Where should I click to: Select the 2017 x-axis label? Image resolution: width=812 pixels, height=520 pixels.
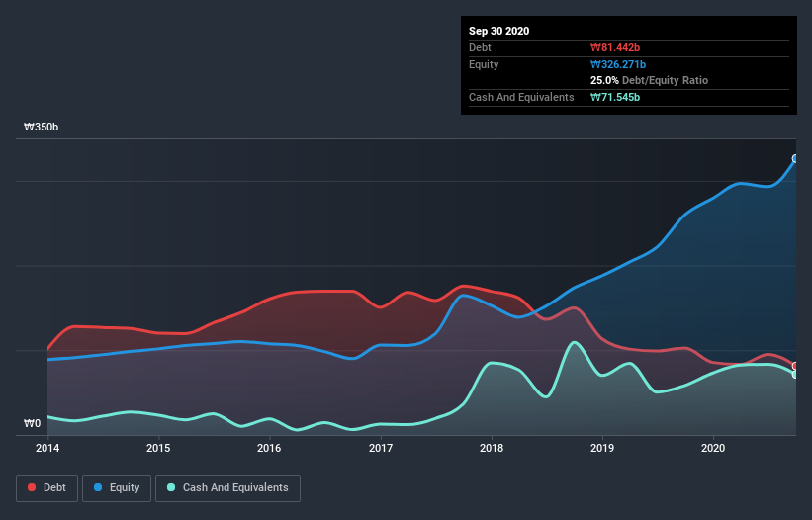click(x=380, y=448)
